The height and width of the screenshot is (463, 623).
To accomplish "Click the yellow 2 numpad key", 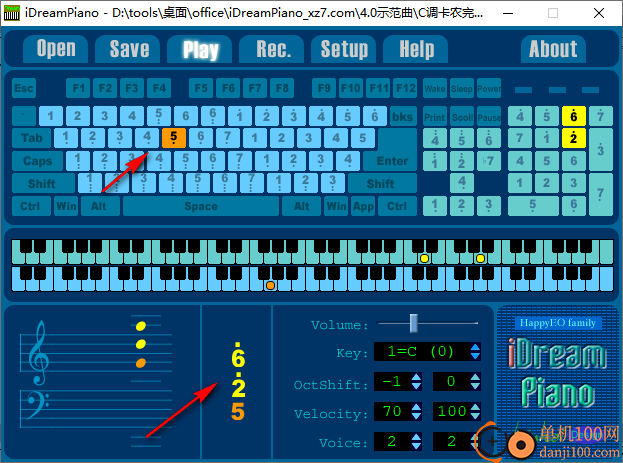I will coord(573,138).
